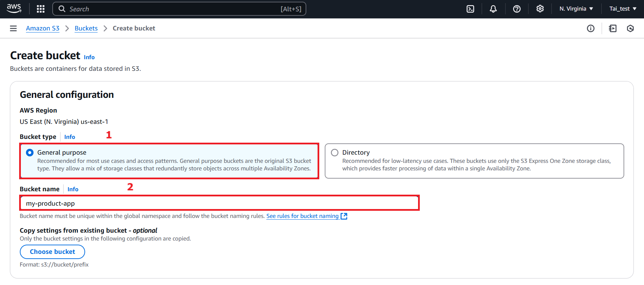The height and width of the screenshot is (285, 644).
Task: Click the panel icon beside the info circle
Action: 613,28
